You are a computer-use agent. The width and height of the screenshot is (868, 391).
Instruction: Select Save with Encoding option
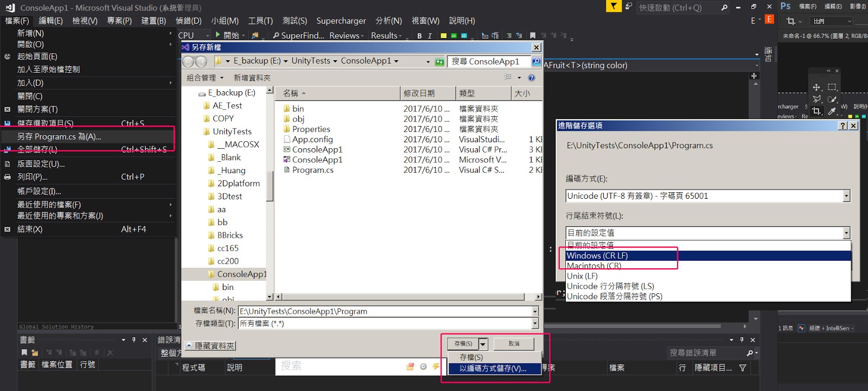pos(494,368)
